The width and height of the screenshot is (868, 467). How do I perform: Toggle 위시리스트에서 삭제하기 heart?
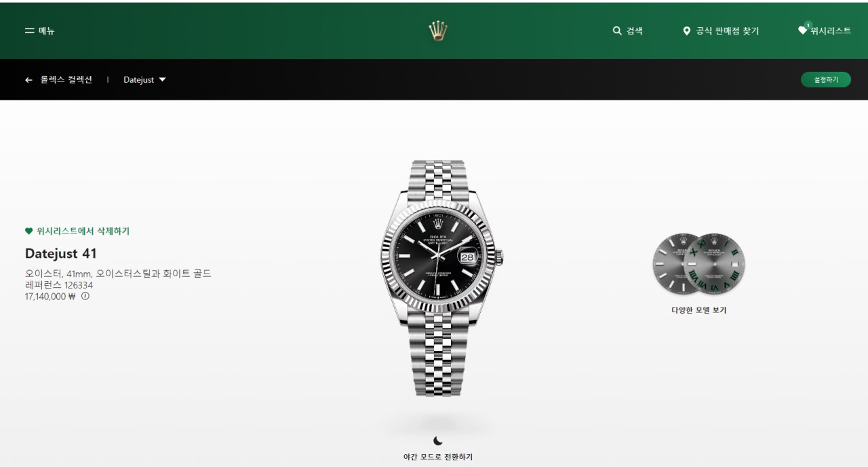point(28,231)
